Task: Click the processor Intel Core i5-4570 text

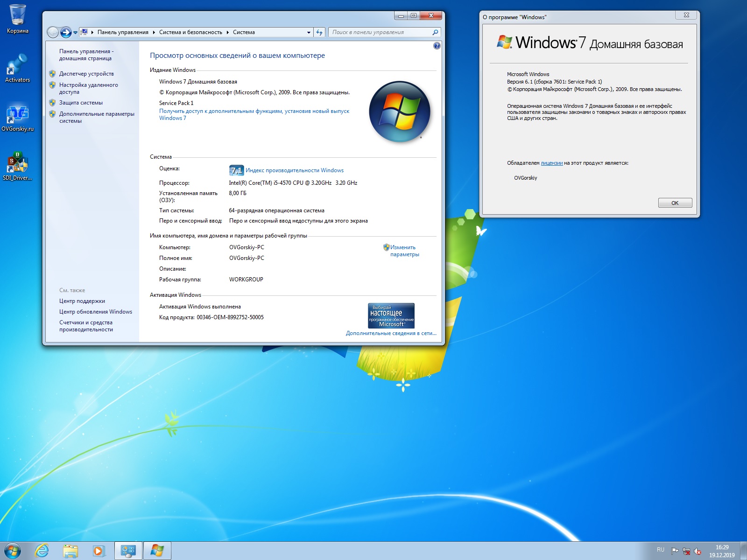Action: click(293, 183)
